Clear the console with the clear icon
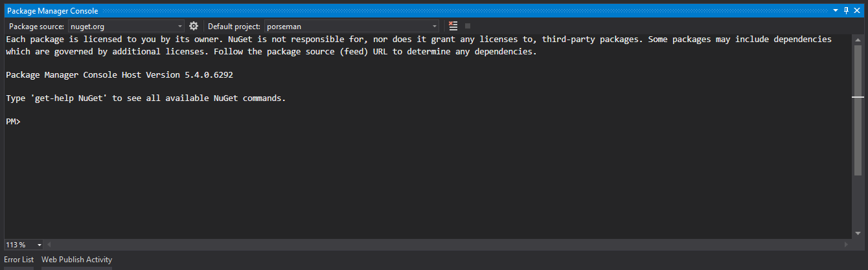 (x=453, y=26)
